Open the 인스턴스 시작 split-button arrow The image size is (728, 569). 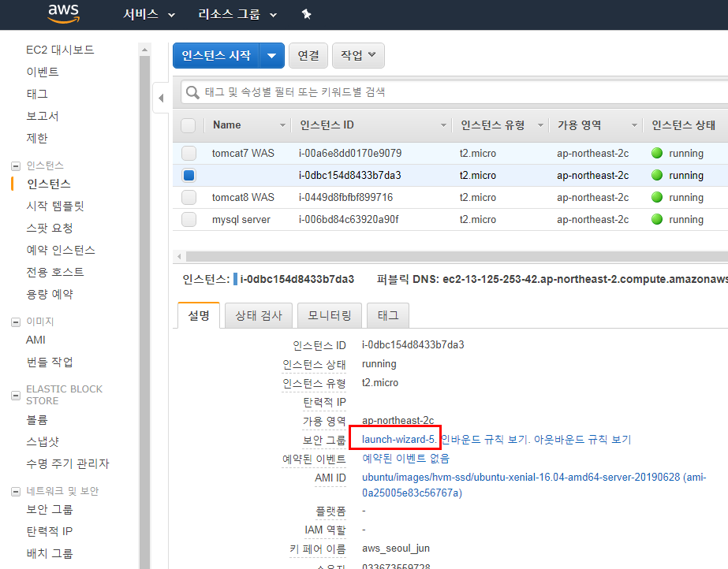(271, 56)
